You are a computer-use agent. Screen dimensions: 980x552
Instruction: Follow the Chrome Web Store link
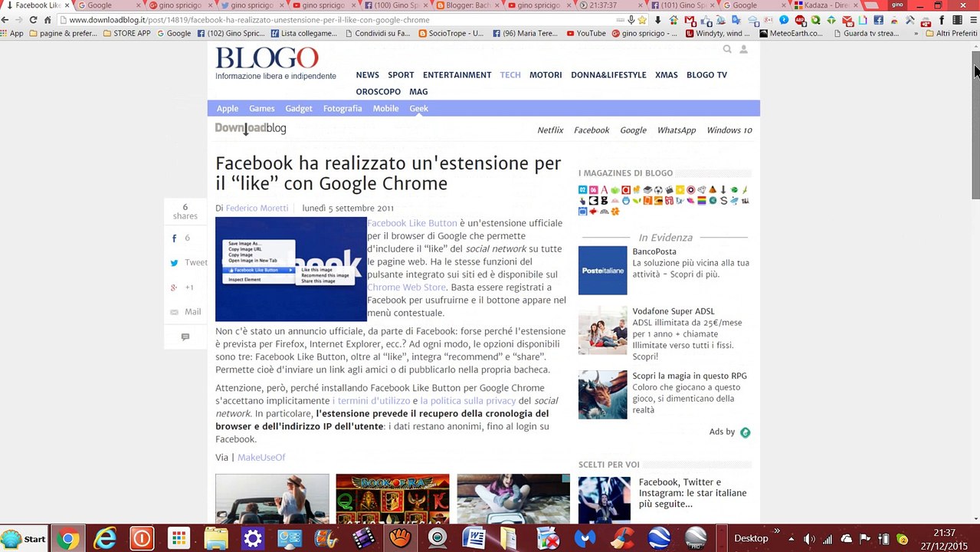click(406, 287)
